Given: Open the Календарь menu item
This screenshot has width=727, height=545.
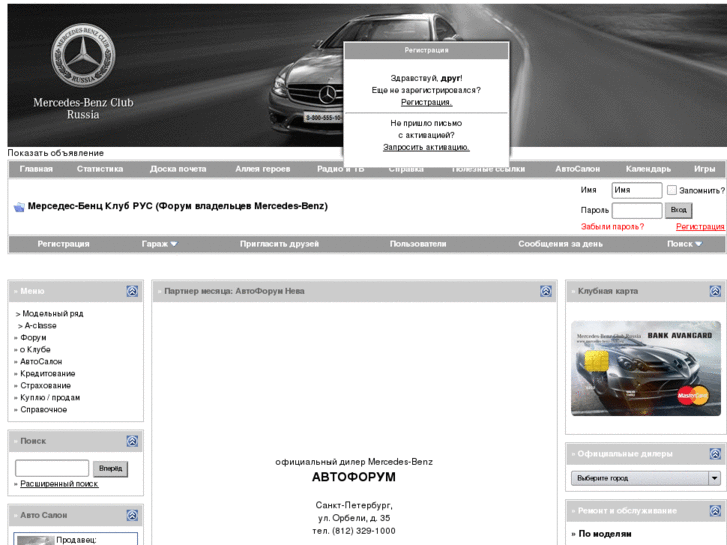Looking at the screenshot, I should (x=648, y=169).
